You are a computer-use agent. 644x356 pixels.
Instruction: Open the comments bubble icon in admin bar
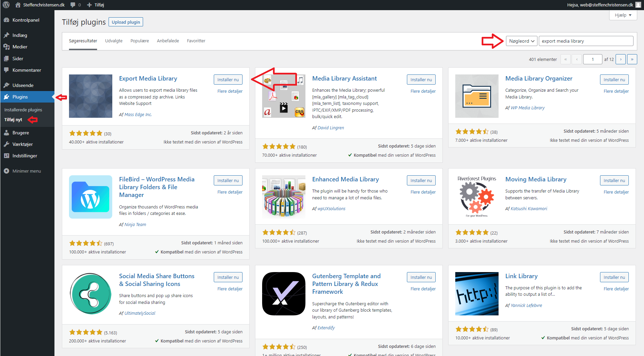tap(73, 5)
